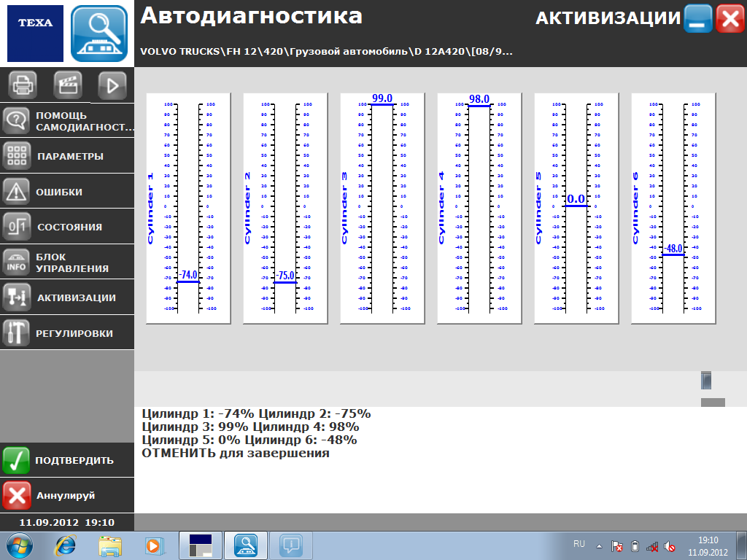Open the vehicle search magnifier icon
The image size is (747, 560).
(99, 34)
